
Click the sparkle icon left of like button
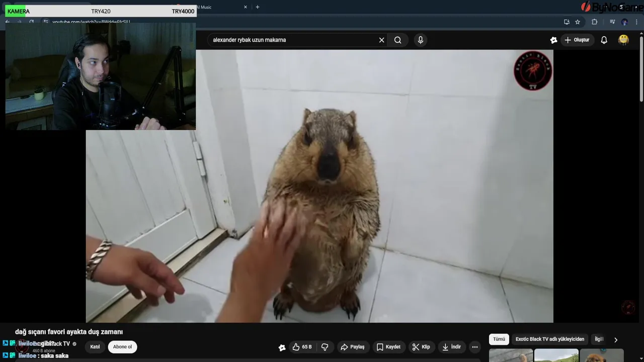pyautogui.click(x=282, y=347)
